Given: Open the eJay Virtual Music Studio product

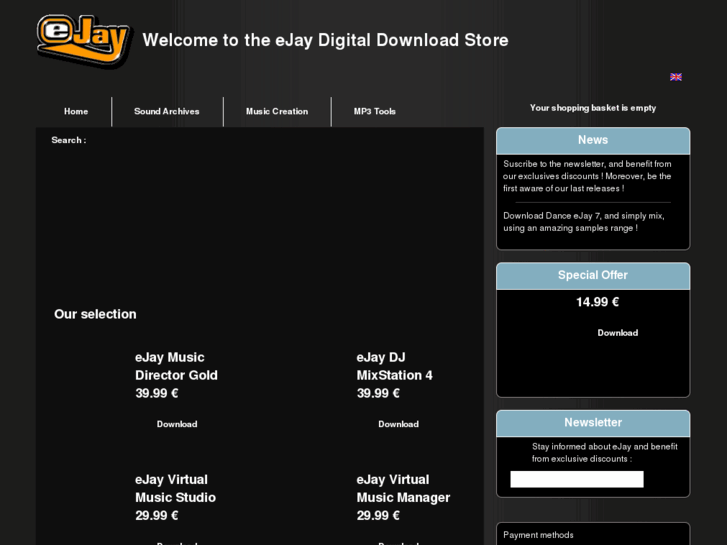Looking at the screenshot, I should pos(175,488).
